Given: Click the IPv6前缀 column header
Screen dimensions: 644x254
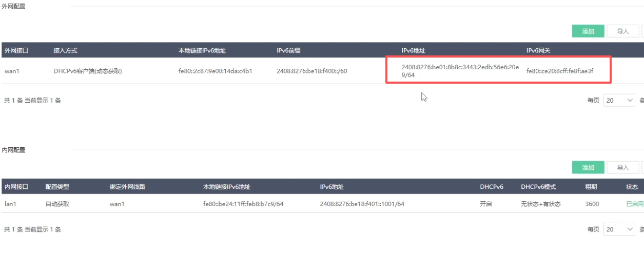Looking at the screenshot, I should [288, 51].
